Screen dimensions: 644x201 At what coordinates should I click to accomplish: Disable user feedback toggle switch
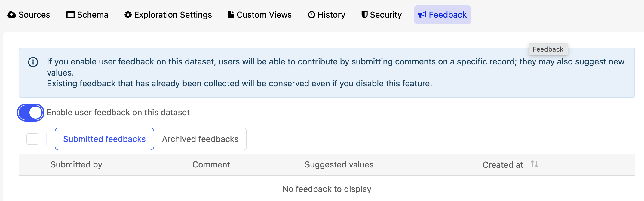(x=31, y=112)
